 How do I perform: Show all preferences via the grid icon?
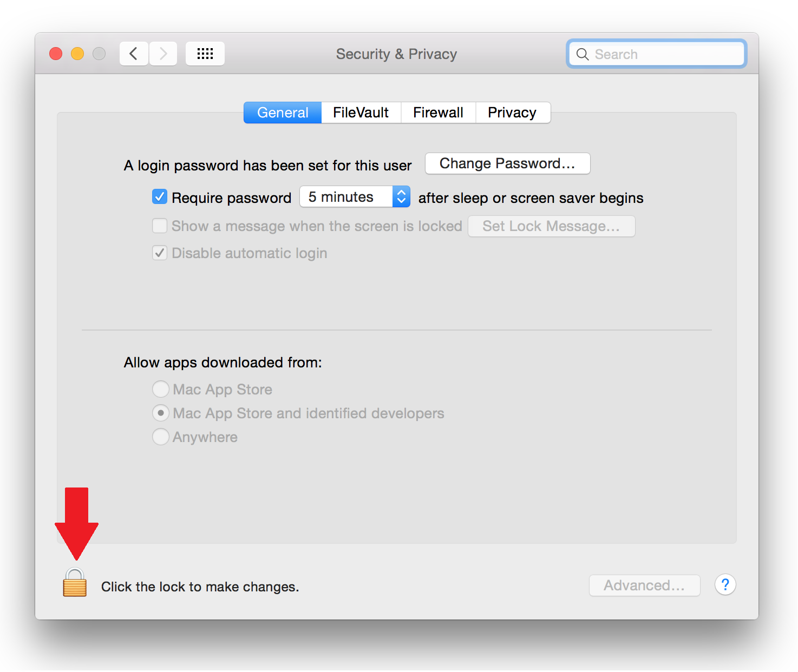tap(205, 54)
